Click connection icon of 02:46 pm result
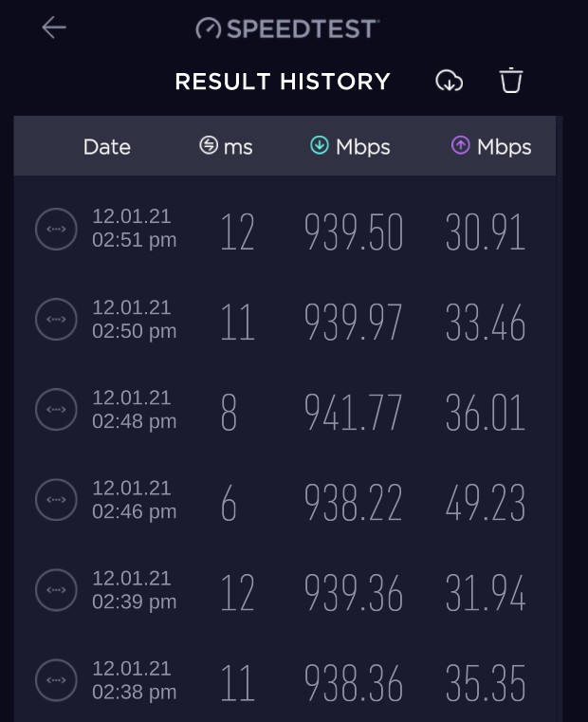This screenshot has width=588, height=722. click(56, 500)
